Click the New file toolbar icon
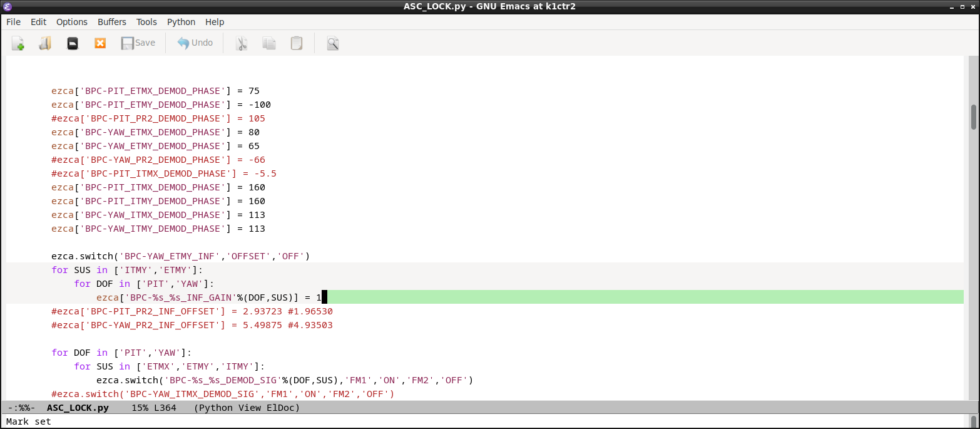 tap(18, 43)
